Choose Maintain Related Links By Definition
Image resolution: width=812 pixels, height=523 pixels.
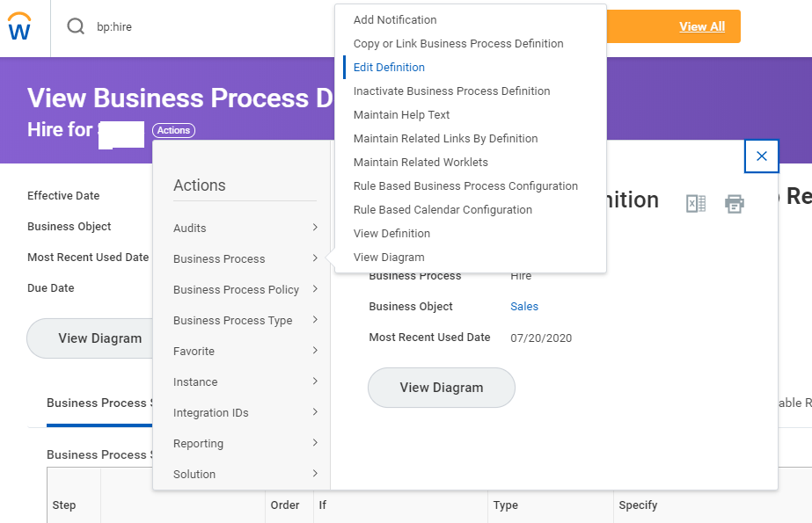pyautogui.click(x=445, y=139)
